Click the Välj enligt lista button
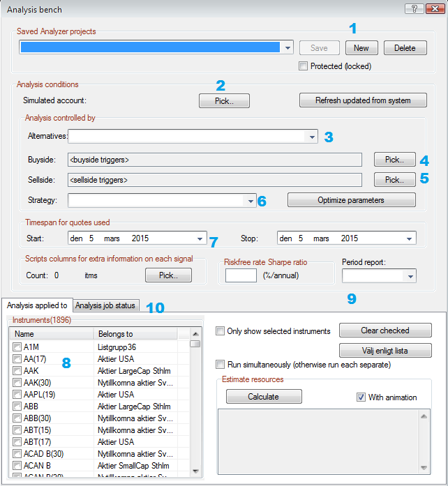This screenshot has height=486, width=448. point(385,351)
